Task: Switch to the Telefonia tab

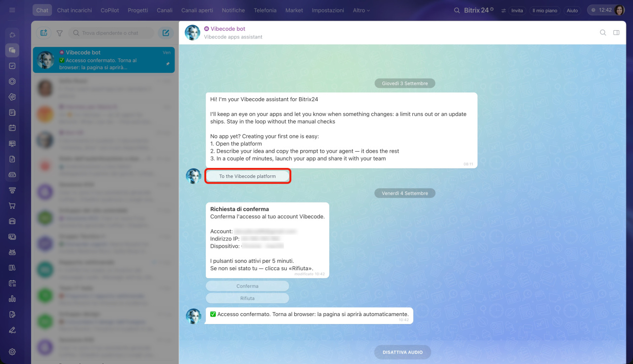Action: 265,10
